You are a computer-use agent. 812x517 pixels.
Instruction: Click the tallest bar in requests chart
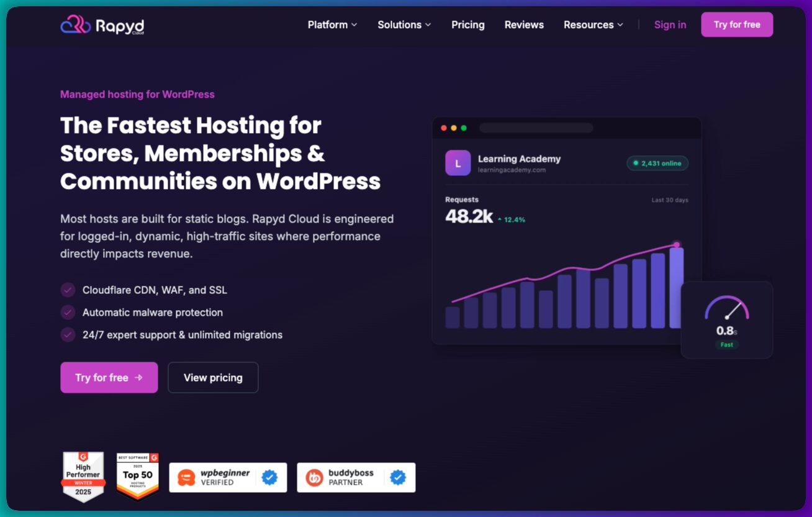coord(677,288)
